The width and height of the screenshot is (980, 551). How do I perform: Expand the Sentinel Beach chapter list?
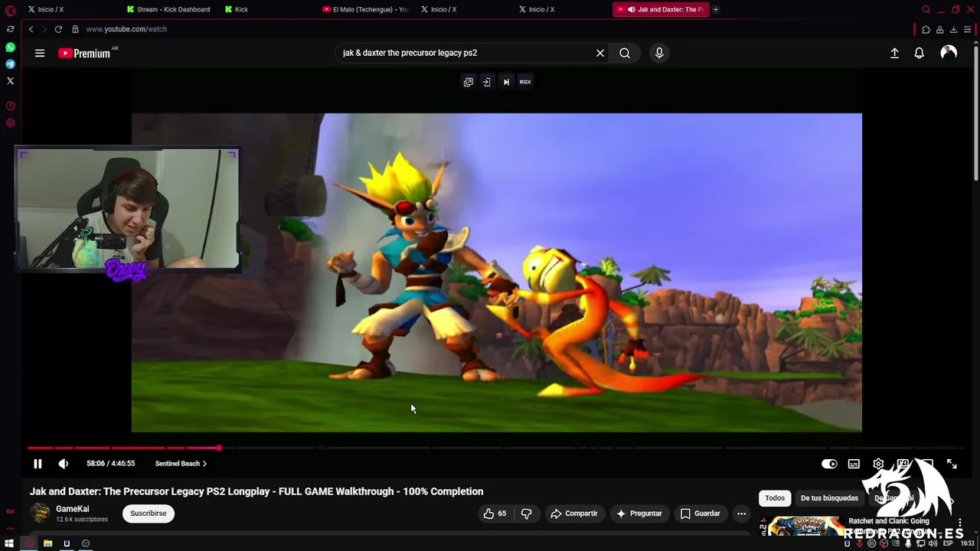(181, 464)
